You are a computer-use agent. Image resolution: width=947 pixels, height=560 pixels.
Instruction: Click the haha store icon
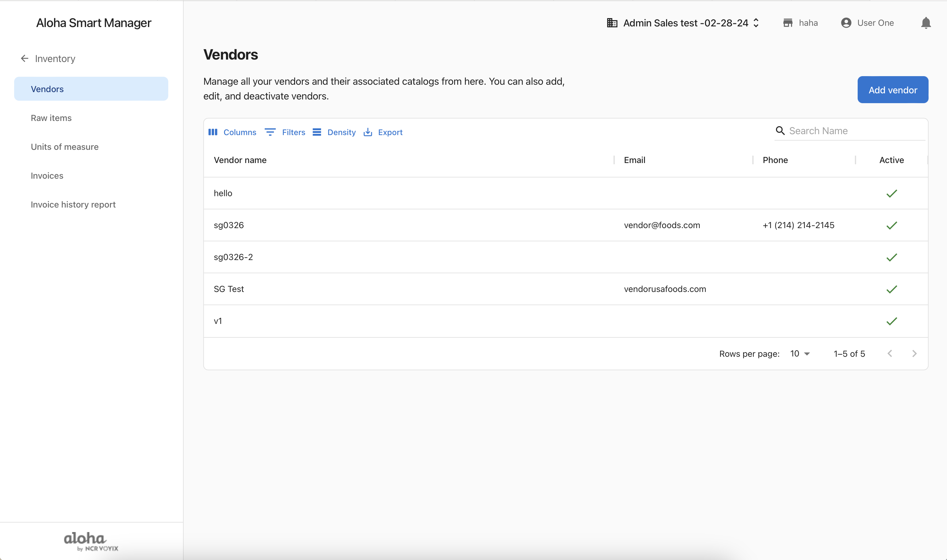tap(788, 23)
